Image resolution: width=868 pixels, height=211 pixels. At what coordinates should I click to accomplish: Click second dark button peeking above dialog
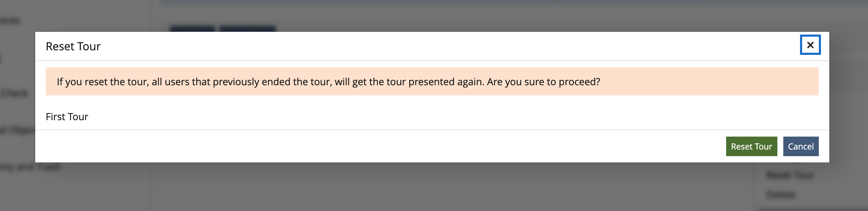[x=248, y=28]
